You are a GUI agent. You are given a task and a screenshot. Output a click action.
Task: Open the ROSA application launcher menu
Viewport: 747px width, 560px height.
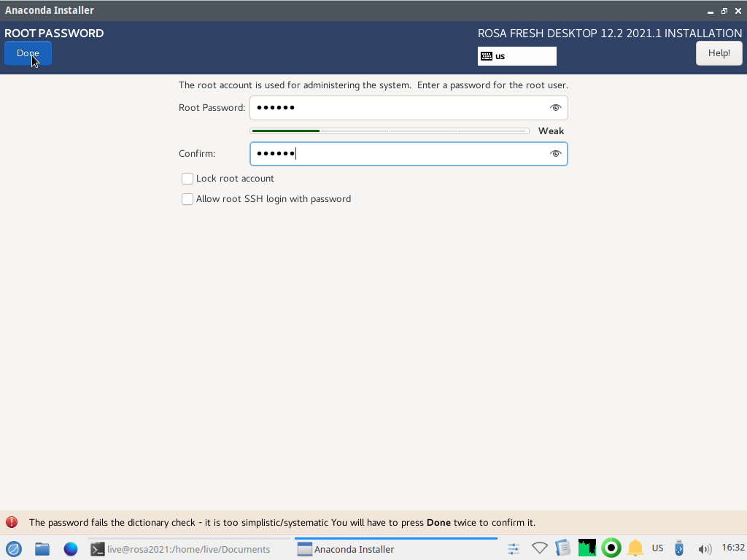(14, 549)
